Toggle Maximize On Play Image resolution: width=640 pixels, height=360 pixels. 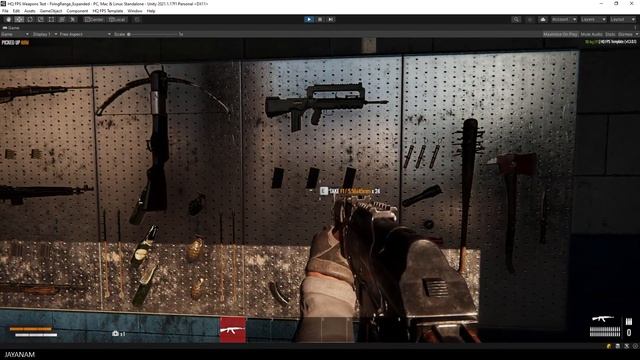pos(560,34)
